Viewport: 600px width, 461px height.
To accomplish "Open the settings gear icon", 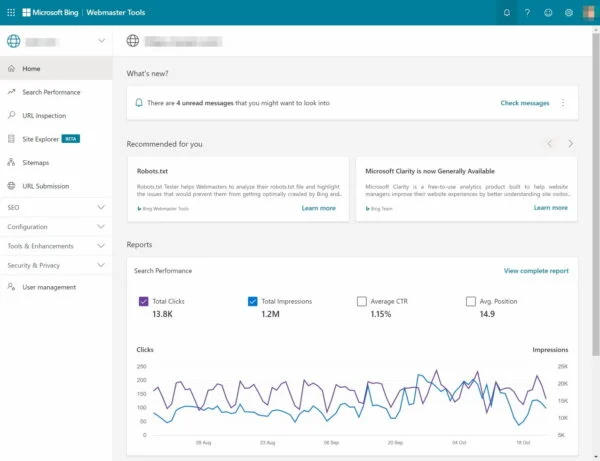I will [569, 13].
